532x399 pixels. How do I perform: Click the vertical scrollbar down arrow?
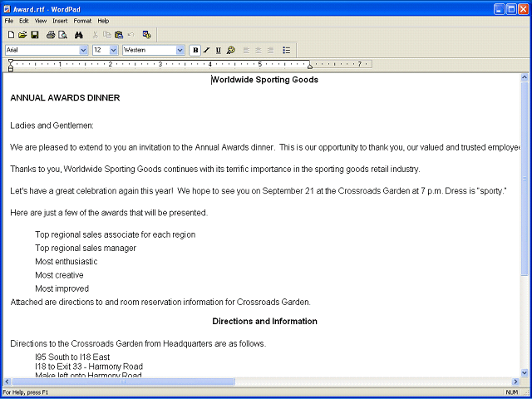tap(525, 372)
